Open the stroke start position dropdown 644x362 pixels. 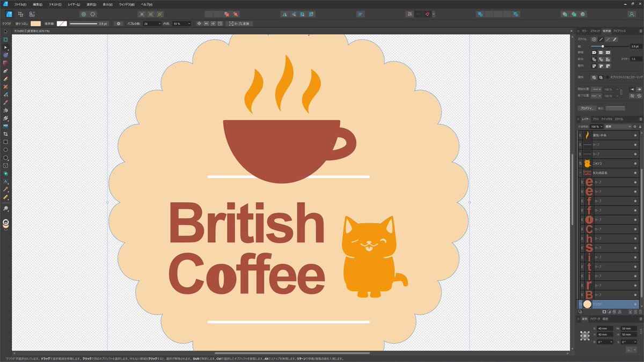pyautogui.click(x=596, y=89)
